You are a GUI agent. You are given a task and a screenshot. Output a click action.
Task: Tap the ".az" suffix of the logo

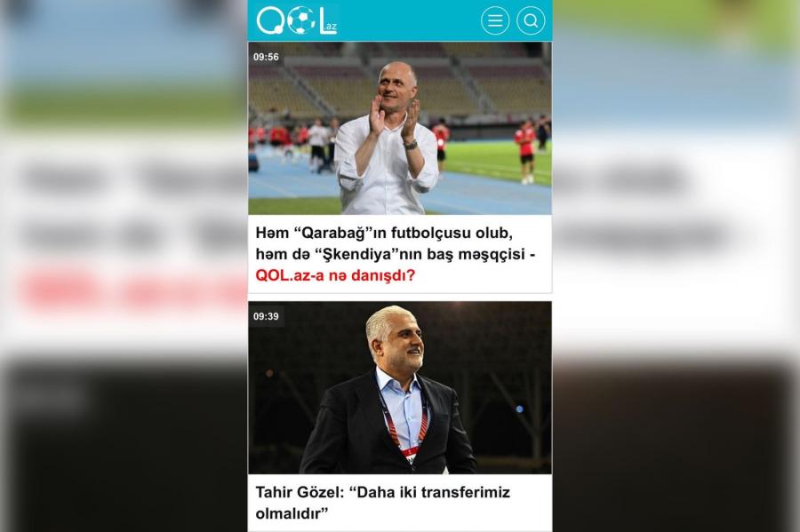[331, 27]
